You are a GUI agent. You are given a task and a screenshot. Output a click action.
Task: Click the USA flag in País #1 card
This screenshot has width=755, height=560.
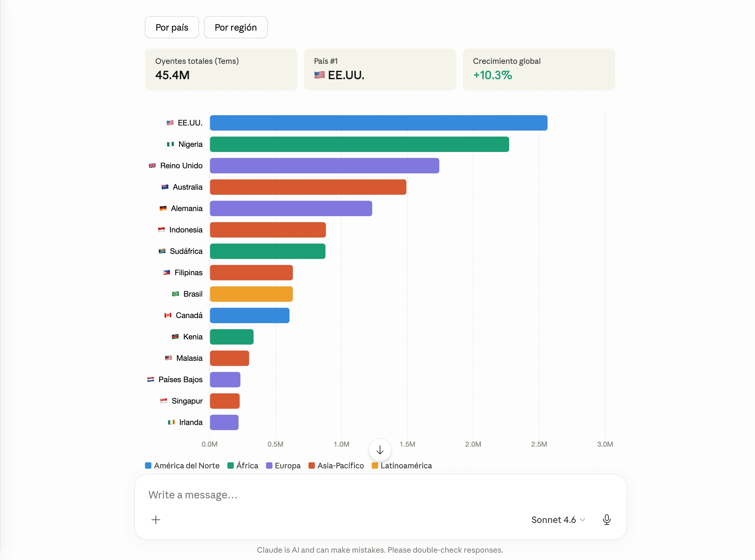coord(319,75)
